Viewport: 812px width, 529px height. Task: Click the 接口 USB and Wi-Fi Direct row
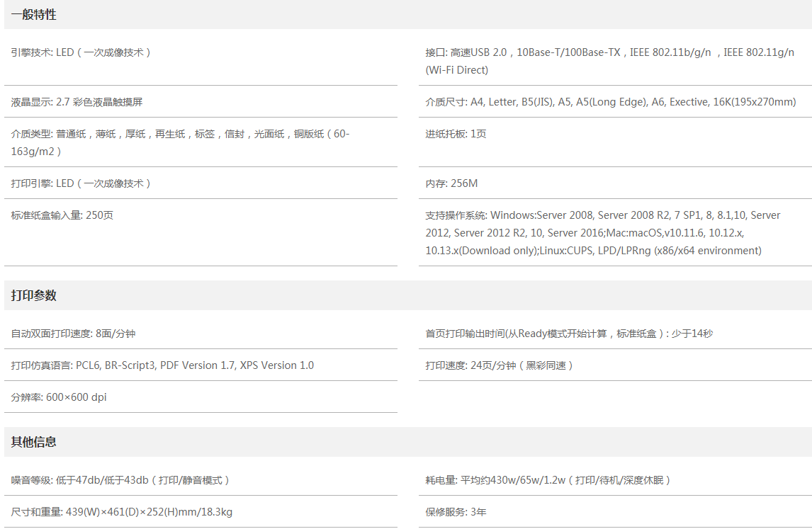point(609,61)
